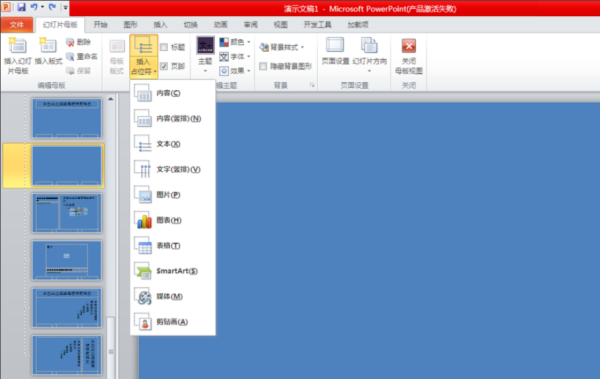Open the Background Styles dropdown
Screen dimensions: 600x379
pos(282,47)
